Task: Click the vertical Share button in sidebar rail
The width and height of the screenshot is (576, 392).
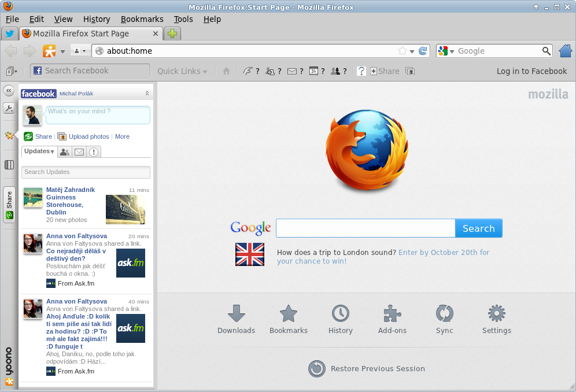Action: (x=9, y=205)
